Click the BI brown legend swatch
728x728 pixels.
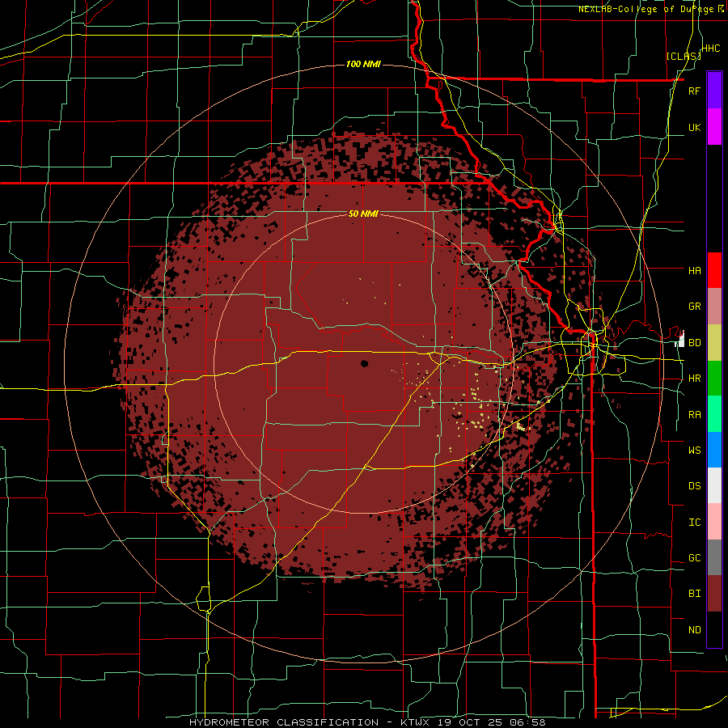tap(714, 594)
